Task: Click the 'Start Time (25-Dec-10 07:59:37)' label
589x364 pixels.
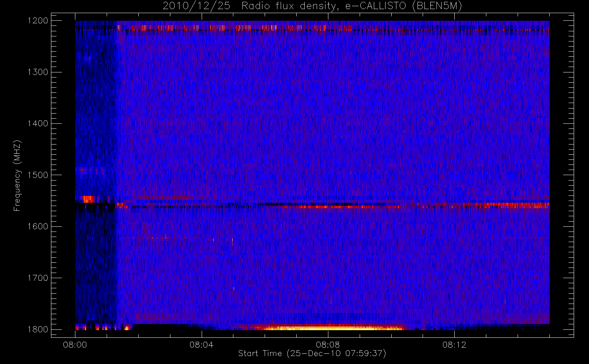Action: click(x=312, y=353)
